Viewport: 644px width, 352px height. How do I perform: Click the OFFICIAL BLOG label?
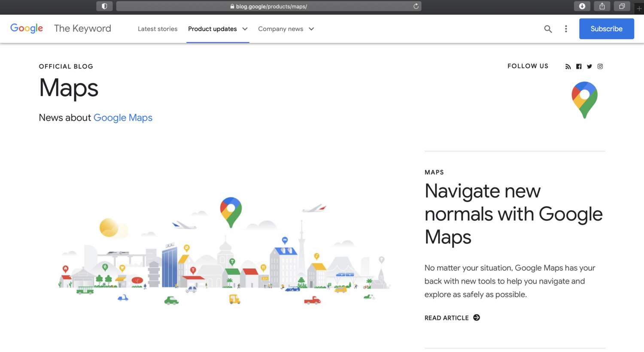click(x=66, y=67)
